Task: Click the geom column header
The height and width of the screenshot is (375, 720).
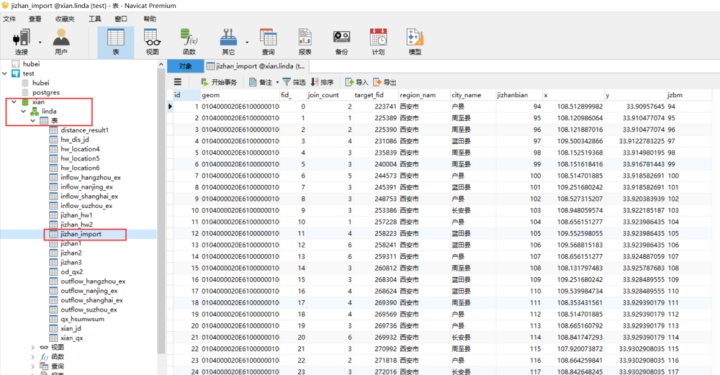Action: pyautogui.click(x=239, y=95)
